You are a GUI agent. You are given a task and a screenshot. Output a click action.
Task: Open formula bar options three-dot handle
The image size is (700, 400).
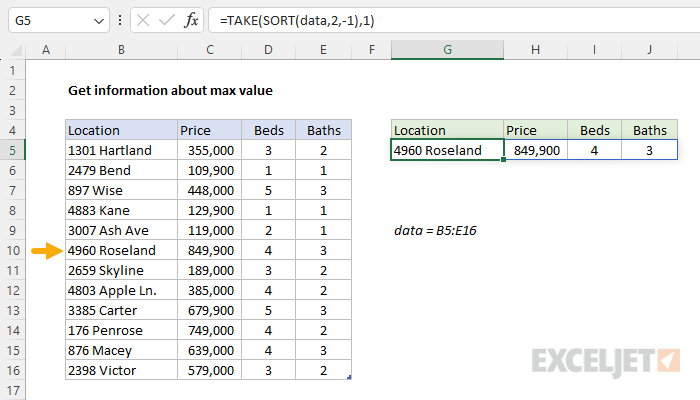[120, 20]
